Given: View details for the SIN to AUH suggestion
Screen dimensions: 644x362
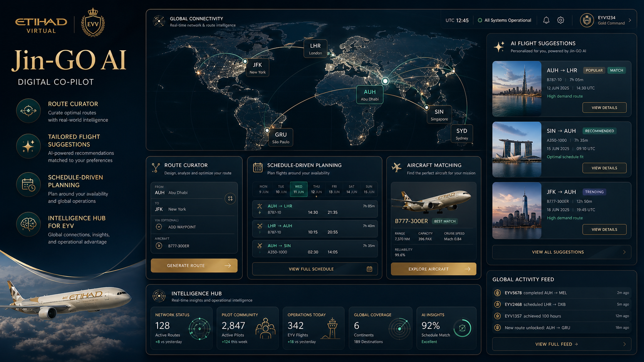Looking at the screenshot, I should tap(604, 168).
